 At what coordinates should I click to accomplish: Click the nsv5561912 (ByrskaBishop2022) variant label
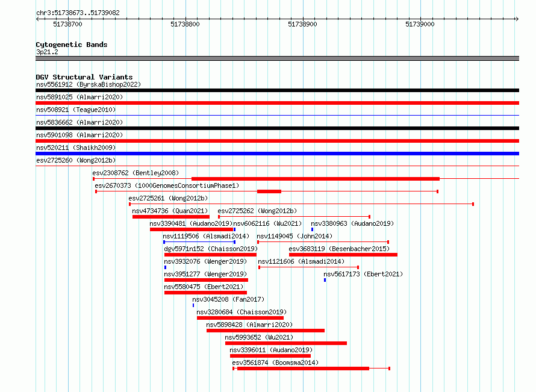pos(89,84)
